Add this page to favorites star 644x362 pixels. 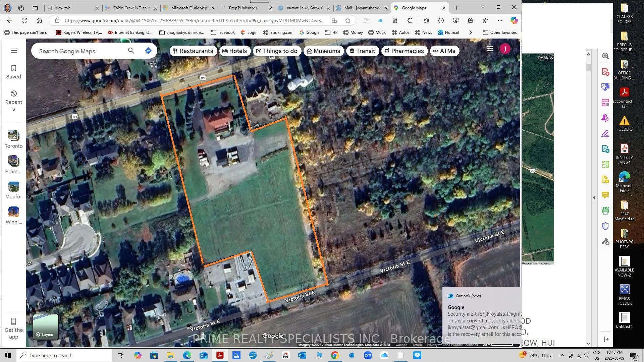[348, 20]
